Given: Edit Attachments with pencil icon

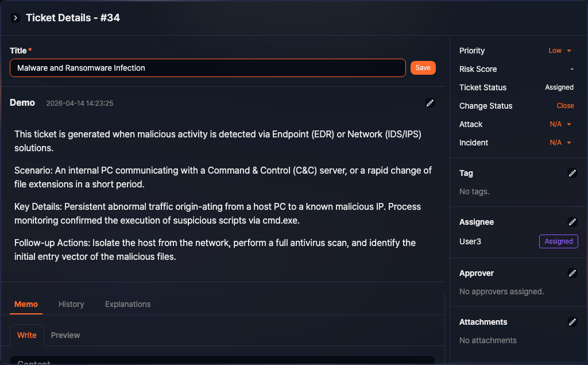Looking at the screenshot, I should click(572, 322).
